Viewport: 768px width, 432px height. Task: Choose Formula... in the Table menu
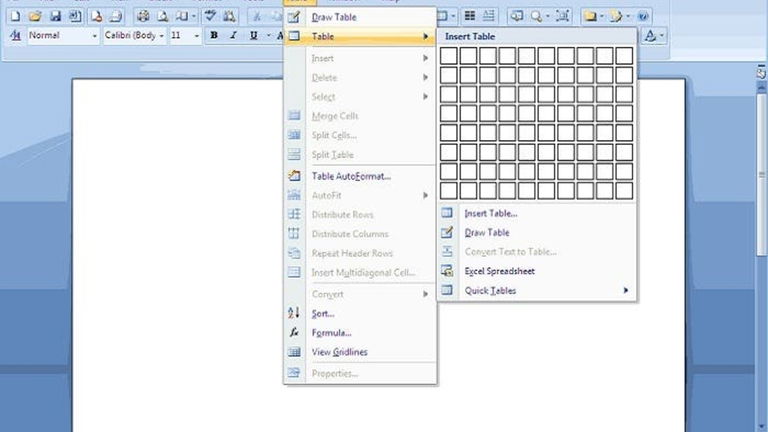[332, 332]
